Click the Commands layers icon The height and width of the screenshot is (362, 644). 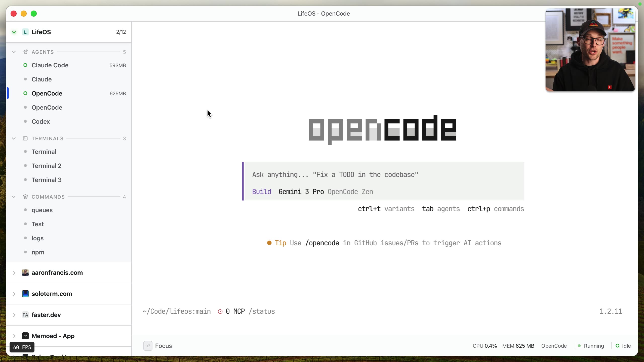pyautogui.click(x=25, y=197)
